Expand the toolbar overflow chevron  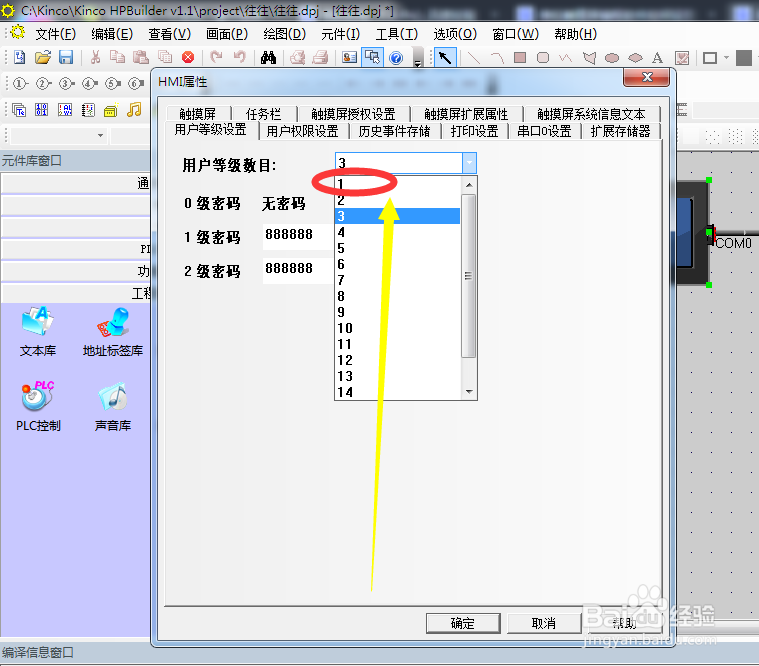point(418,59)
